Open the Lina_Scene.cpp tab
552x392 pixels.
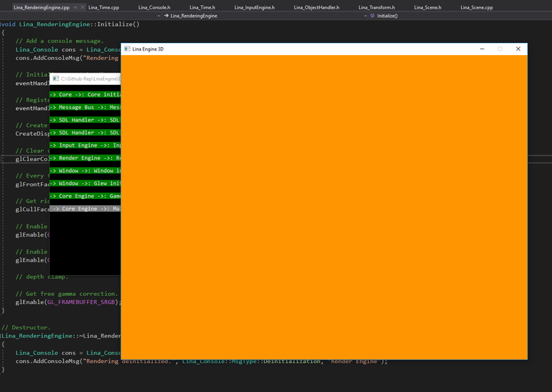pyautogui.click(x=477, y=7)
